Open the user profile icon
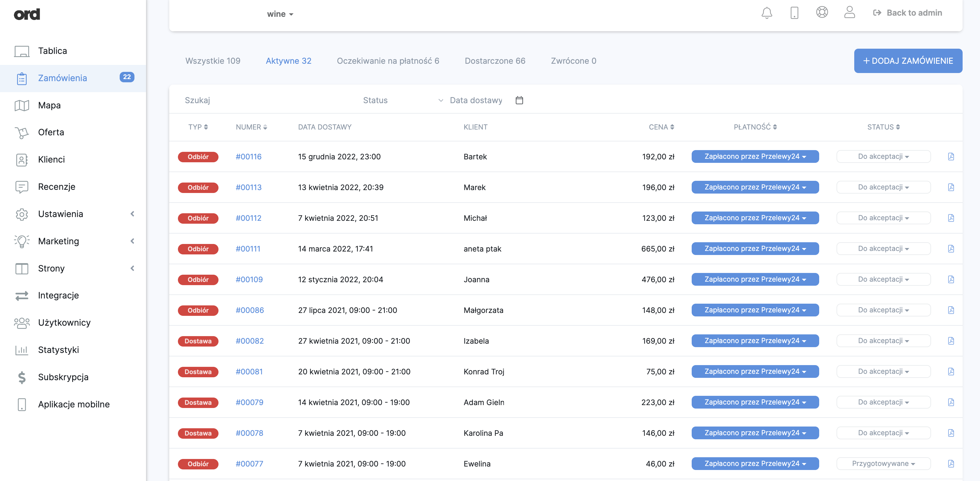980x481 pixels. click(x=849, y=12)
